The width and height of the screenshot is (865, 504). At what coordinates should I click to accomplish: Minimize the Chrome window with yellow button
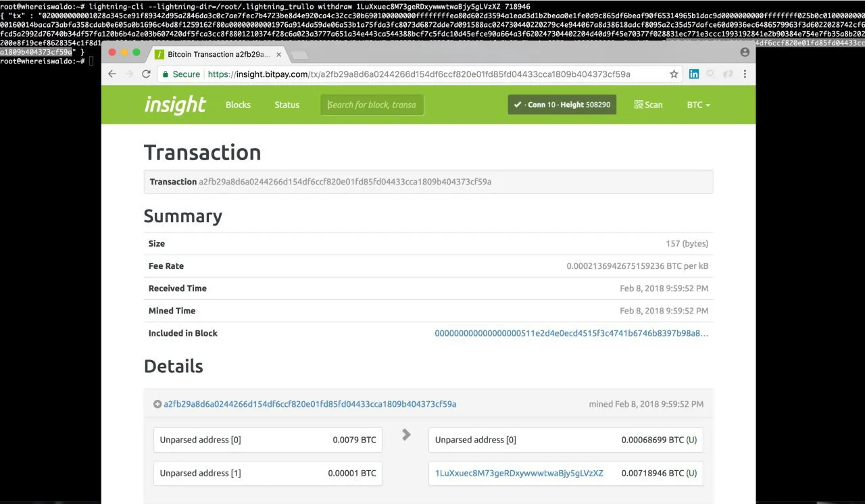[x=124, y=52]
